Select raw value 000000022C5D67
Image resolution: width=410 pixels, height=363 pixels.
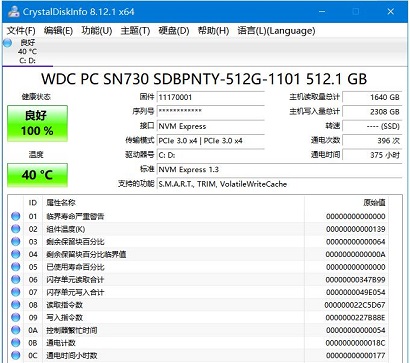tap(355, 305)
